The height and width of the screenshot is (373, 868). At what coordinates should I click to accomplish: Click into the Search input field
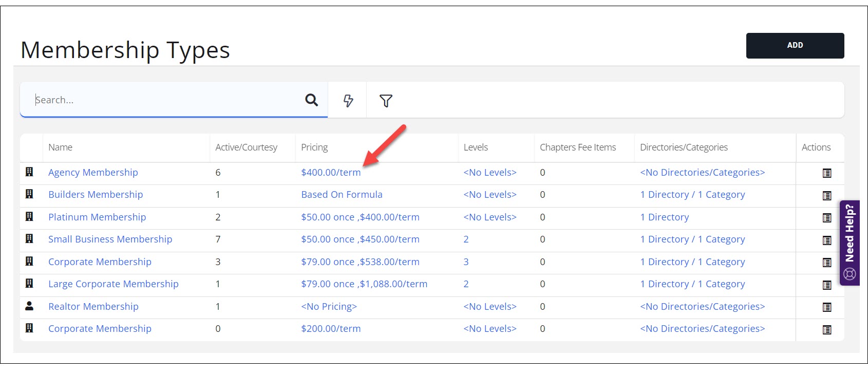164,100
